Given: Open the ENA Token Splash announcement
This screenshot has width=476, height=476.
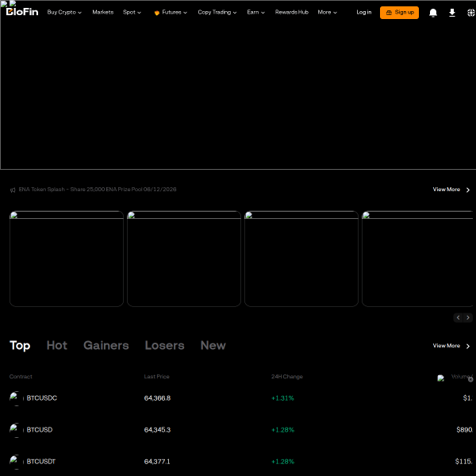Looking at the screenshot, I should tap(98, 190).
